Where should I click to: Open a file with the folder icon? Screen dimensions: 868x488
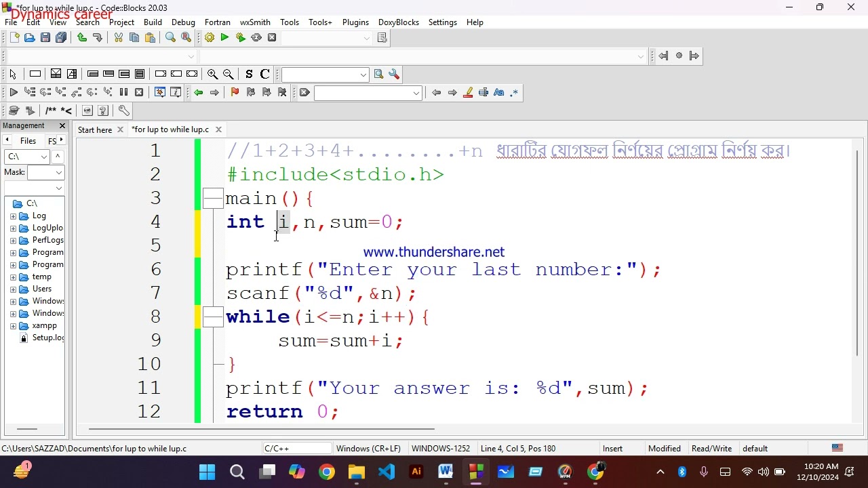30,38
